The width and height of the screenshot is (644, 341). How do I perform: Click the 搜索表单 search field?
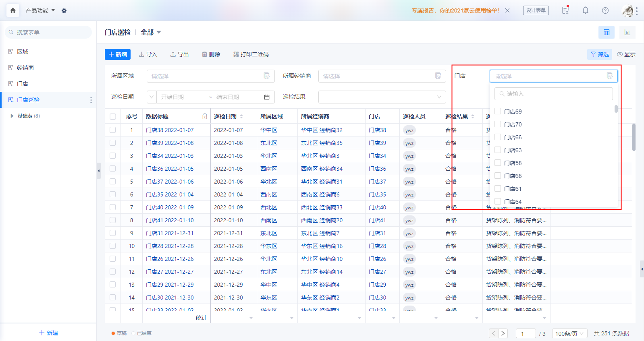(x=48, y=32)
